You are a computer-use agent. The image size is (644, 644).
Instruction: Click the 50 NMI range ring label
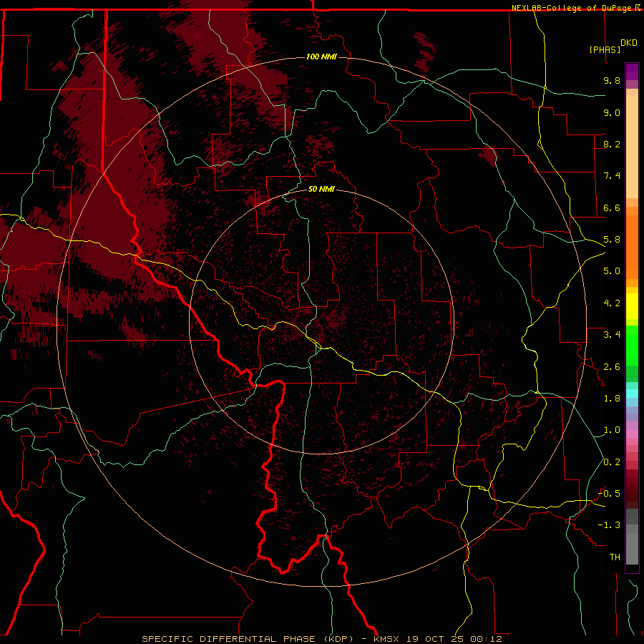point(321,189)
